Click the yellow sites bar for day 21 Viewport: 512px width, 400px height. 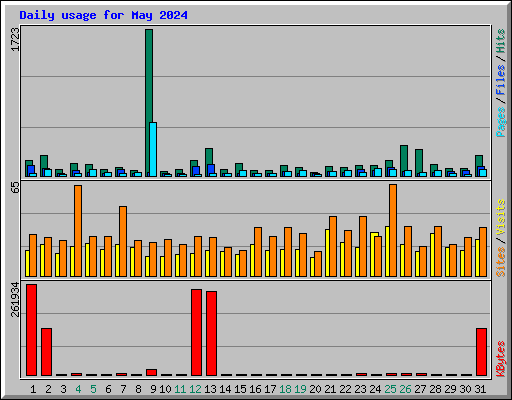327,253
